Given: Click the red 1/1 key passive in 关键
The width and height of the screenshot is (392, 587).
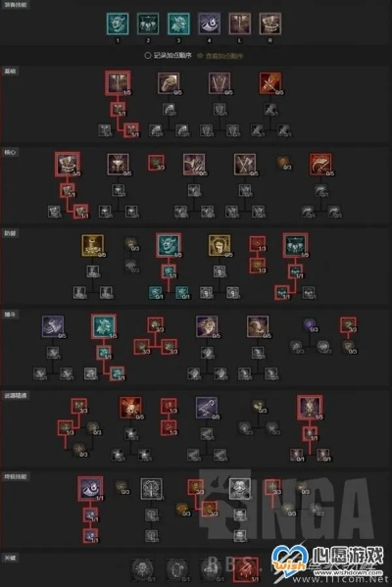Looking at the screenshot, I should [246, 570].
